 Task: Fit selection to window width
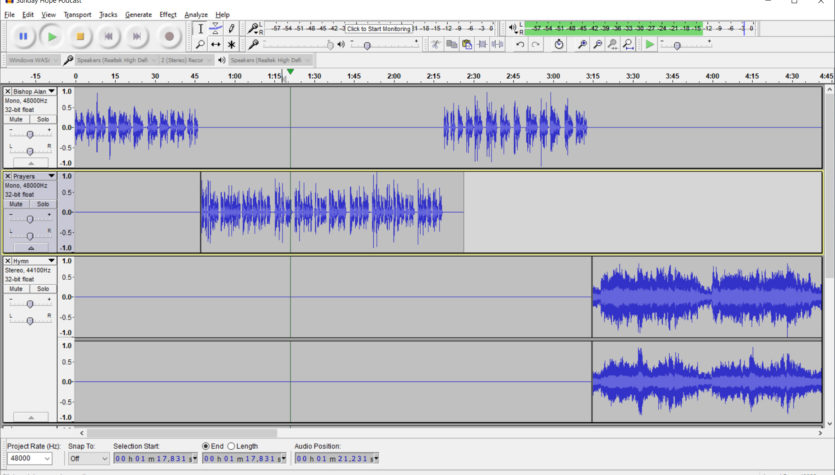(x=613, y=45)
